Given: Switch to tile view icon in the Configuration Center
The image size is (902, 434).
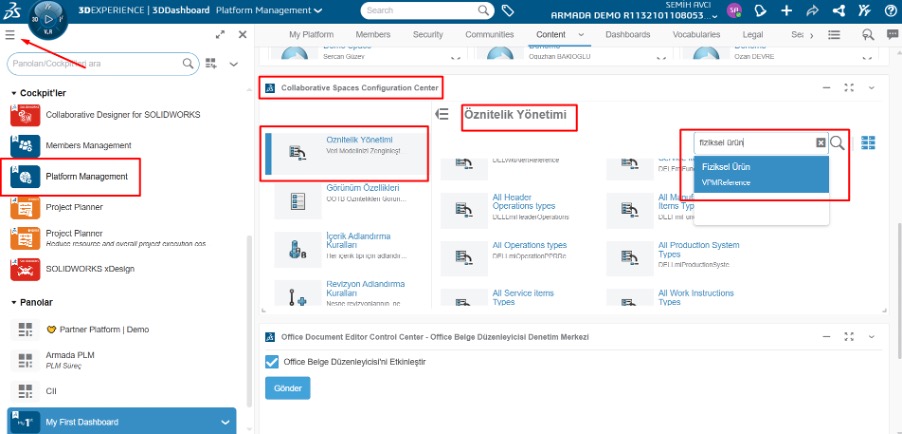Looking at the screenshot, I should pyautogui.click(x=868, y=143).
